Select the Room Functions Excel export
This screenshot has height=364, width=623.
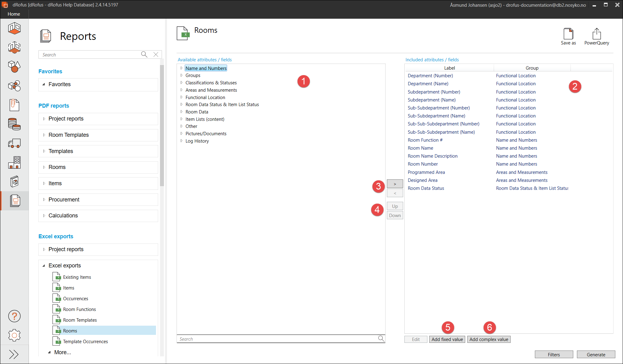tap(79, 309)
